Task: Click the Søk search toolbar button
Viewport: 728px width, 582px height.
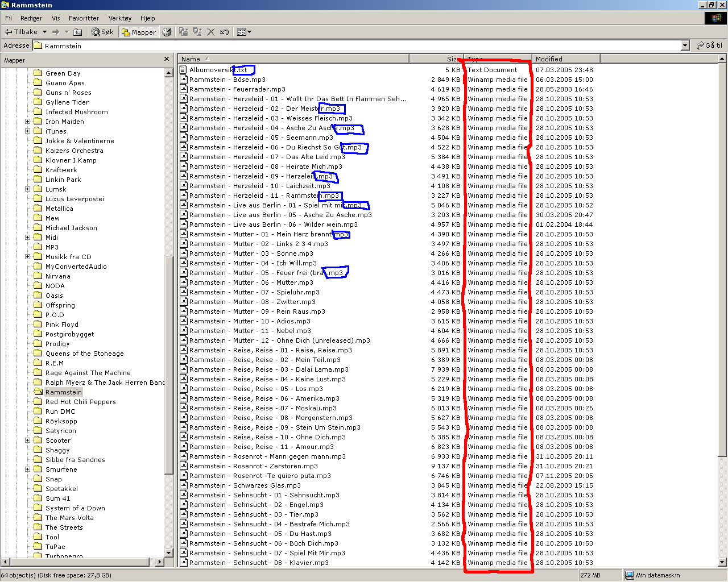Action: pos(102,32)
